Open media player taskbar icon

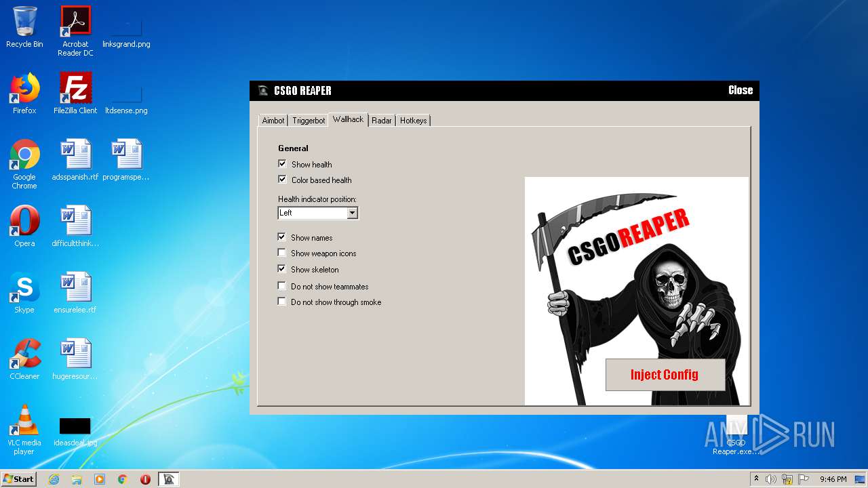(100, 479)
